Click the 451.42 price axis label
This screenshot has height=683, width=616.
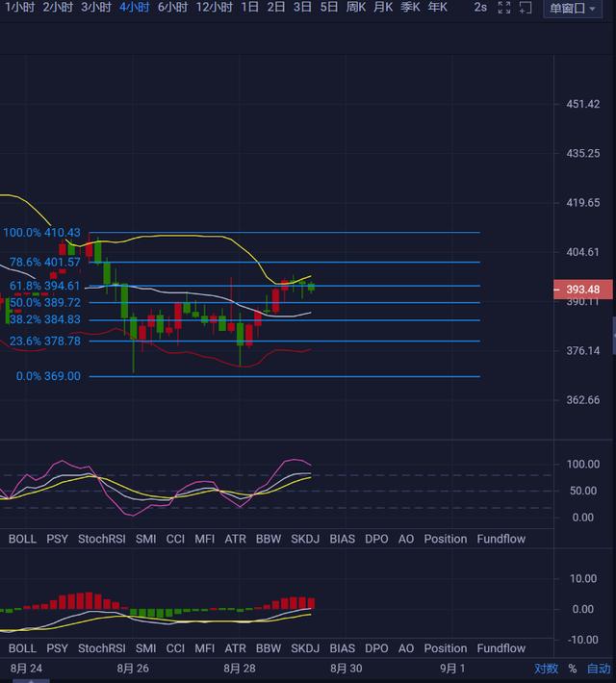[583, 104]
